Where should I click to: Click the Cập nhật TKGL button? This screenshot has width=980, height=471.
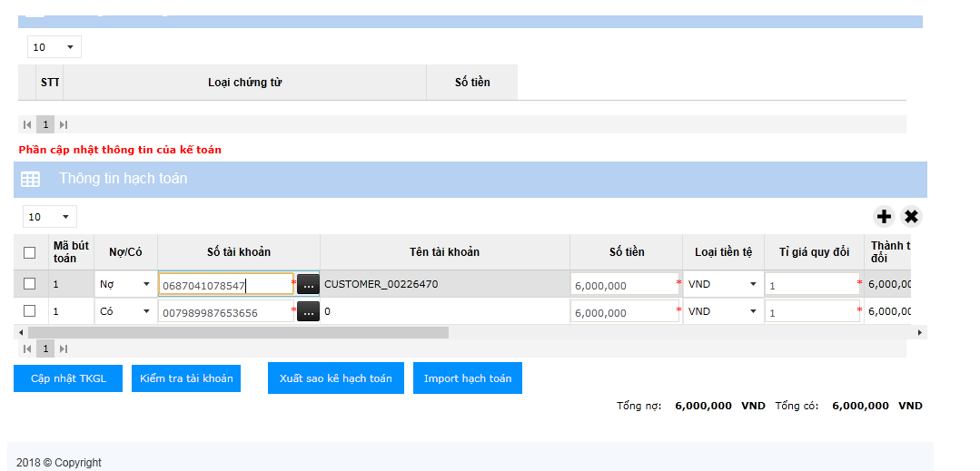tap(68, 378)
